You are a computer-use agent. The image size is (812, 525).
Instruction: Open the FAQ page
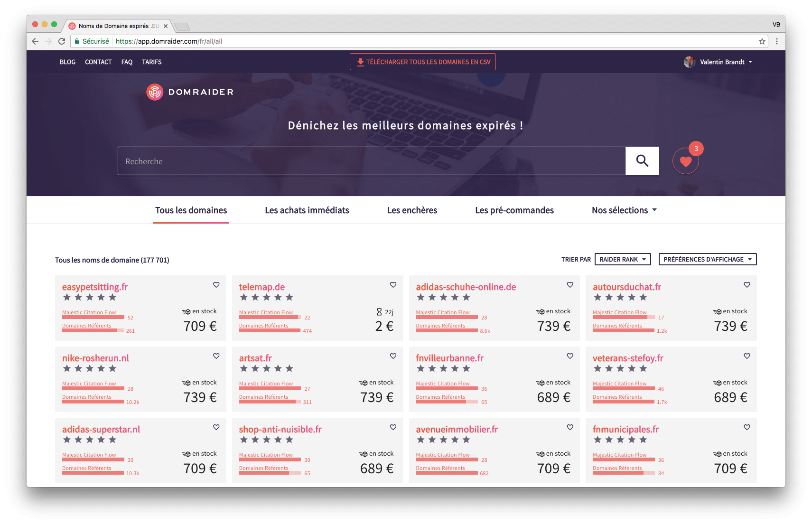pyautogui.click(x=127, y=62)
